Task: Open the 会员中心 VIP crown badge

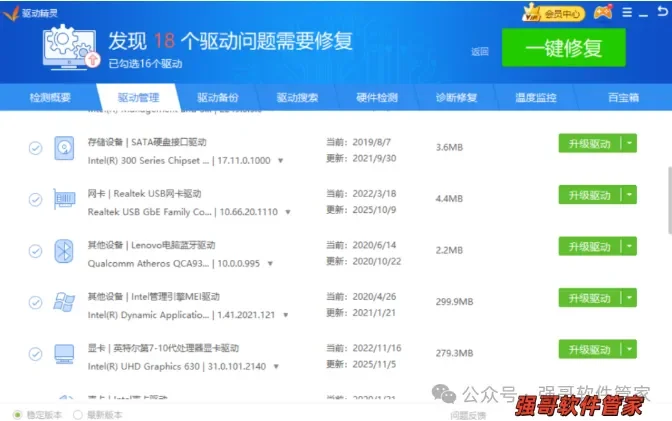Action: point(553,13)
